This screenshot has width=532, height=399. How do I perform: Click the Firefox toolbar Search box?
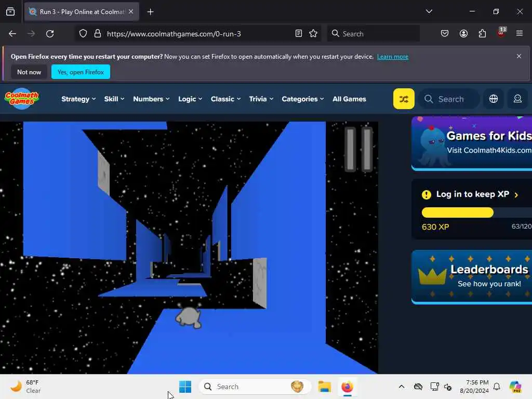[373, 34]
